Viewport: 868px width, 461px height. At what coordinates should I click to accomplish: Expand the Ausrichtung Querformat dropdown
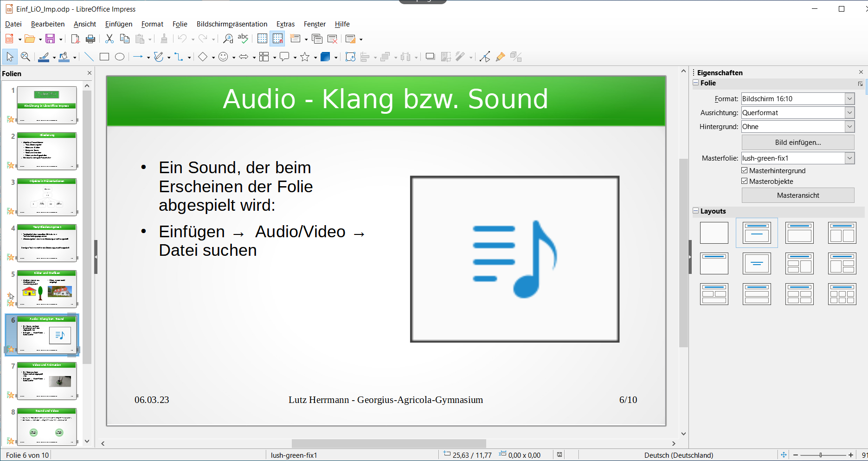pyautogui.click(x=849, y=113)
